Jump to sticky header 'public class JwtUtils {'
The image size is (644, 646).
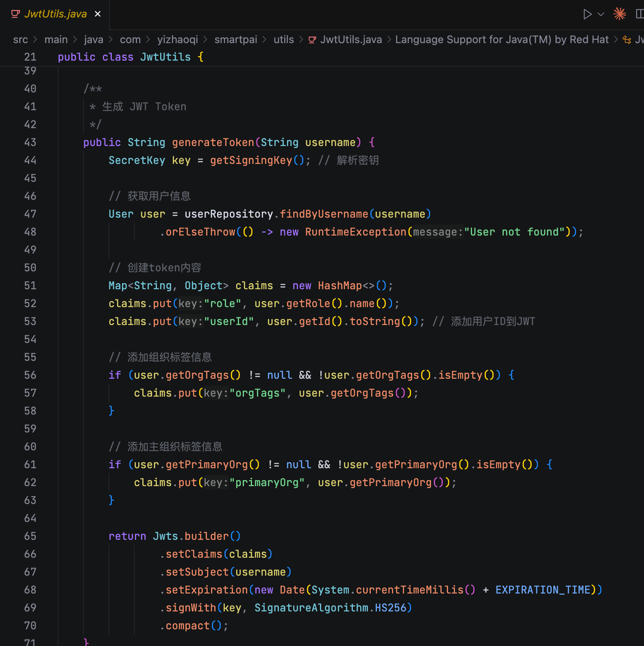(x=131, y=57)
